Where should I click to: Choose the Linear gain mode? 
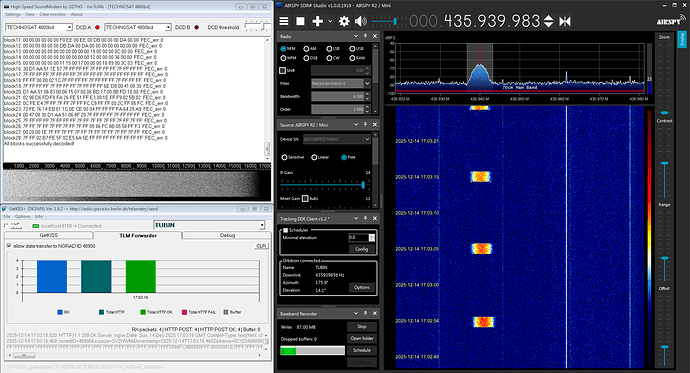click(x=314, y=157)
